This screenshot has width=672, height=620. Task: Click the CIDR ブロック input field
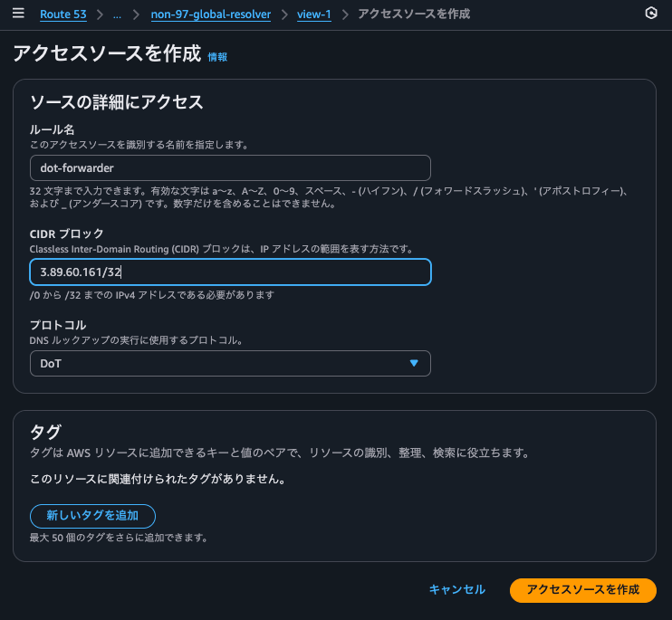230,272
